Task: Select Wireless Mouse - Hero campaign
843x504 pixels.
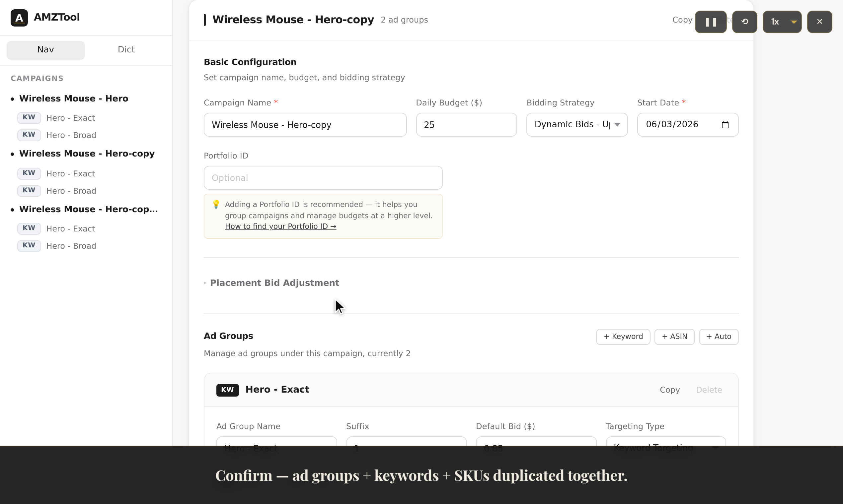Action: click(x=74, y=98)
